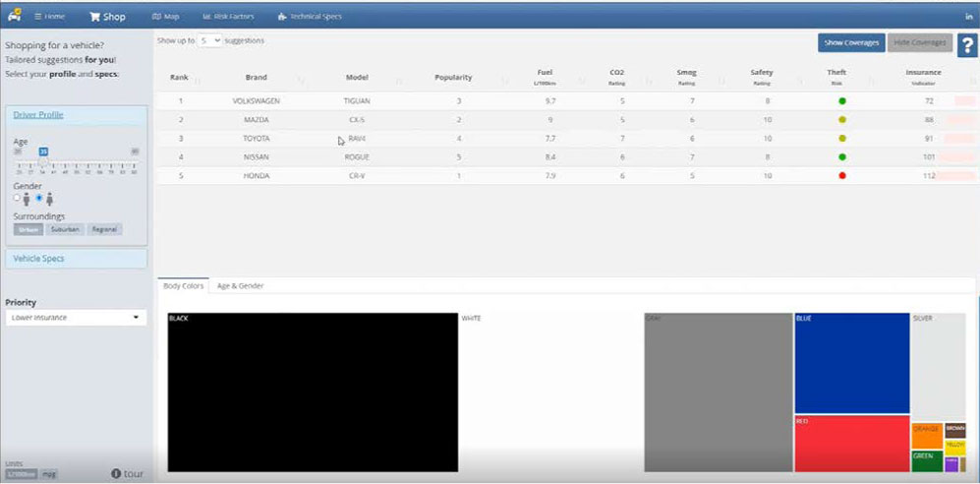Open the 'Show up to' suggestions dropdown
Screen dimensions: 980x484
(209, 40)
